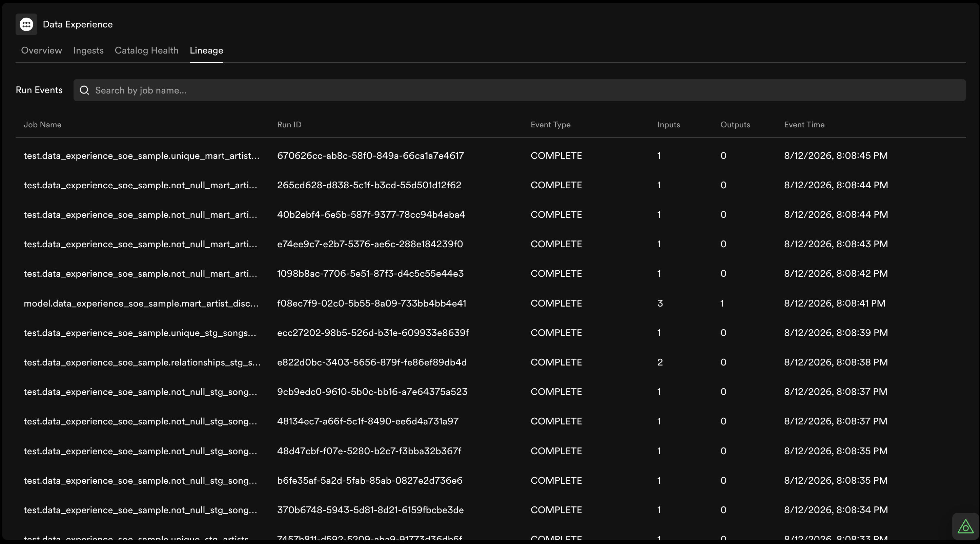Switch to the Ingests tab
Screen dimensions: 980x544
point(88,50)
